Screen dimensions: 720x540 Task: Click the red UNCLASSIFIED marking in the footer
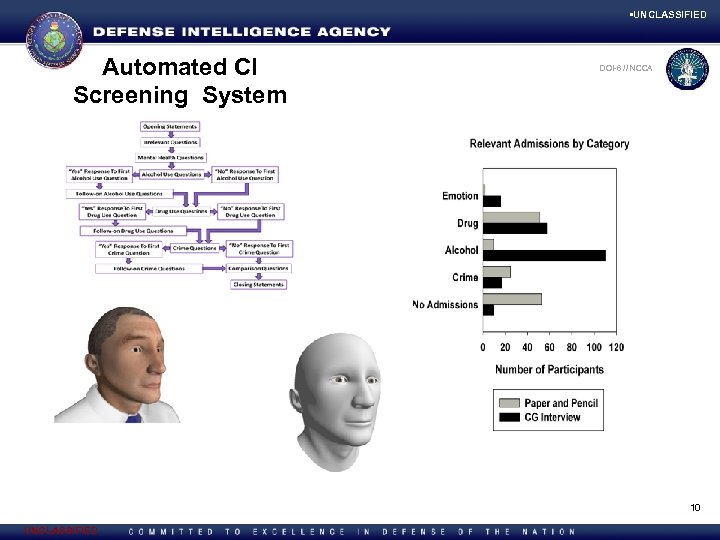tap(62, 531)
